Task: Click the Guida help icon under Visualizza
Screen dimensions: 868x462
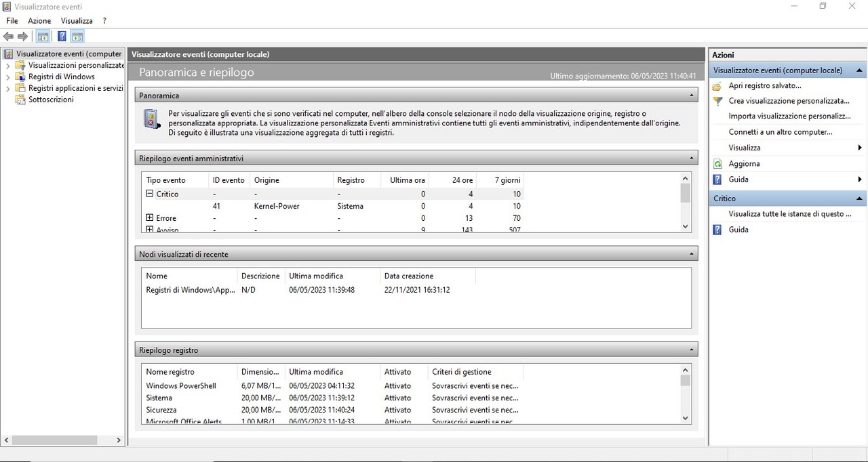Action: point(717,180)
